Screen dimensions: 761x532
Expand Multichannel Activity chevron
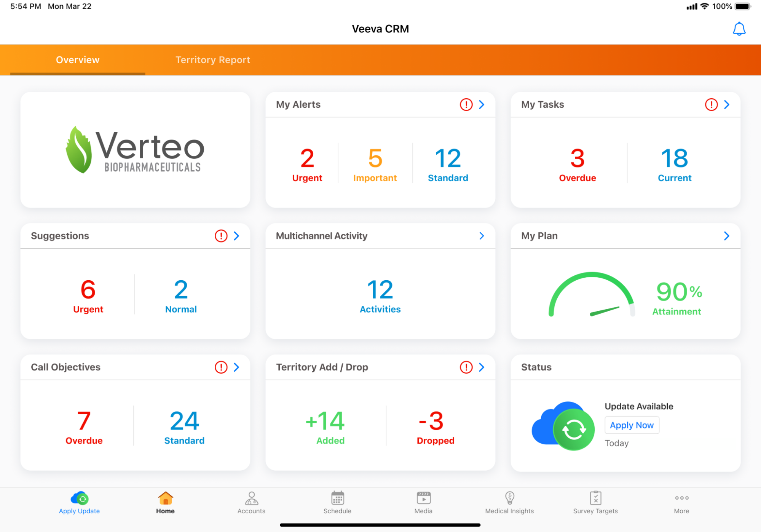(482, 236)
